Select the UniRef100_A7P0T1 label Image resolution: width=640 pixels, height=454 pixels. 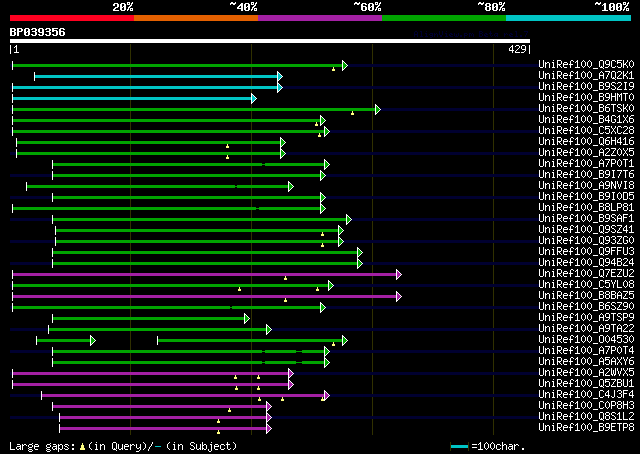[586, 164]
